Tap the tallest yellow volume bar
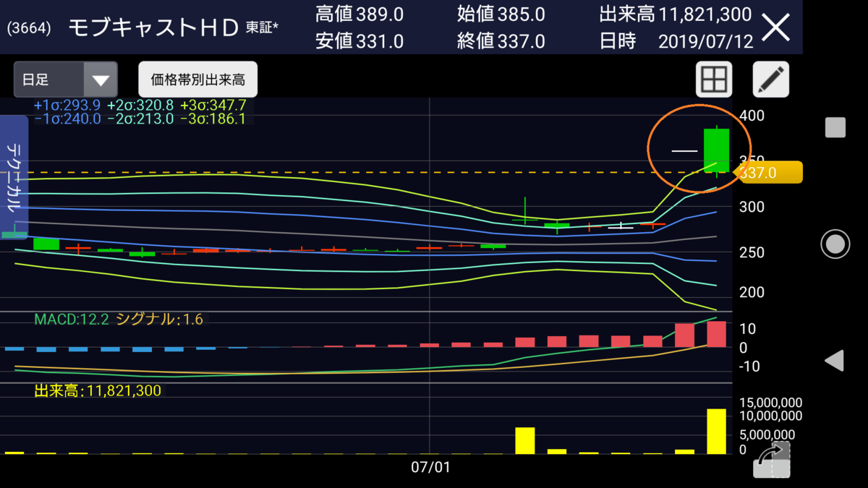The image size is (868, 488). pyautogui.click(x=716, y=432)
